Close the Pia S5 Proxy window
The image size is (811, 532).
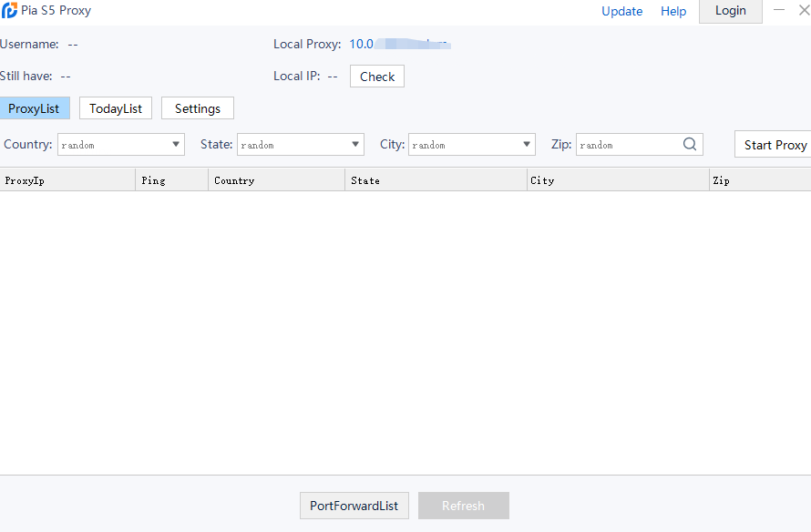805,10
